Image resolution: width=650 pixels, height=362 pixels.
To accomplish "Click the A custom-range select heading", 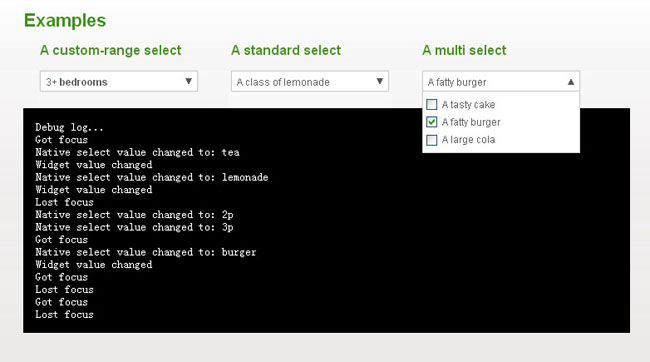I will click(x=111, y=50).
